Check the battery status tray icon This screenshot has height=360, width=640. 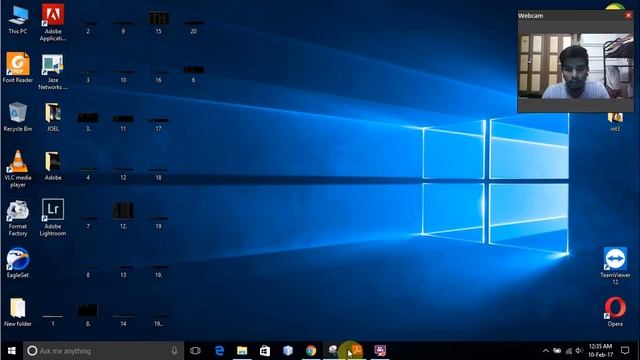click(557, 351)
